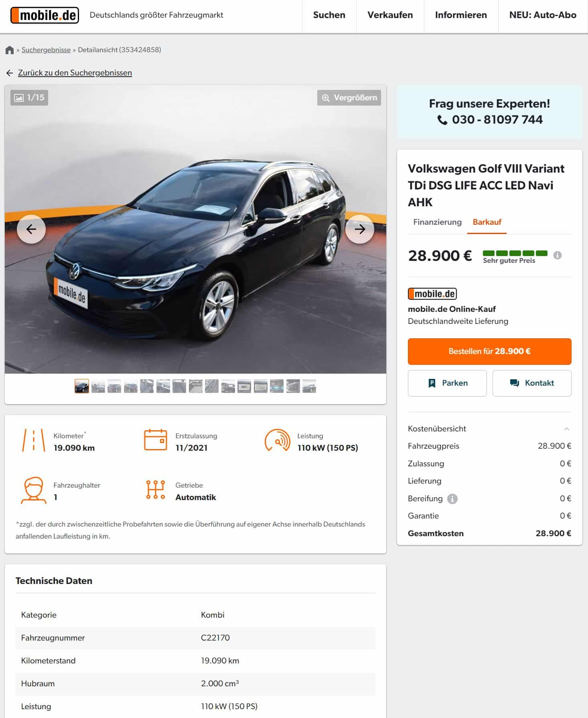
Task: Open the Verkaufen menu
Action: click(390, 15)
